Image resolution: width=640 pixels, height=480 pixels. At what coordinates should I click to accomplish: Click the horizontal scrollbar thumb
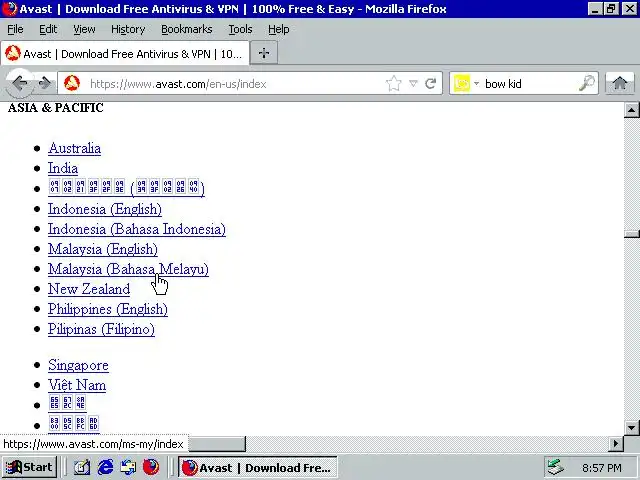[x=217, y=443]
